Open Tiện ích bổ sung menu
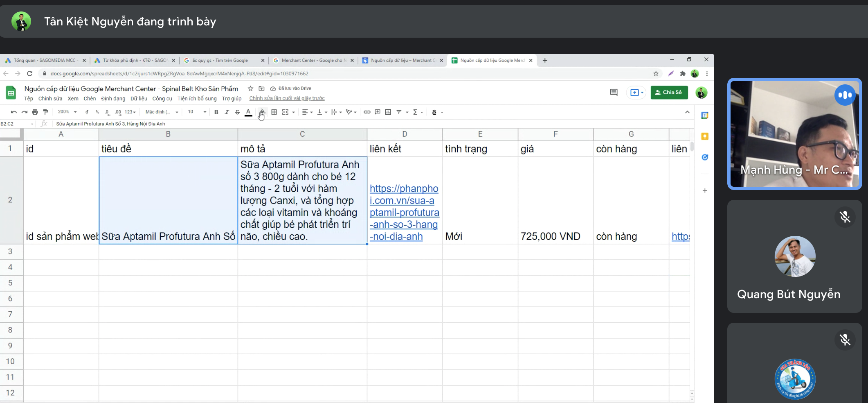Viewport: 868px width, 403px height. (x=197, y=99)
